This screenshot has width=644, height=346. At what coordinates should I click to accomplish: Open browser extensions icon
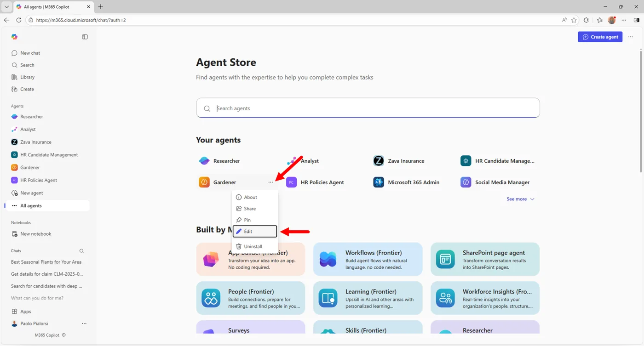coord(586,20)
